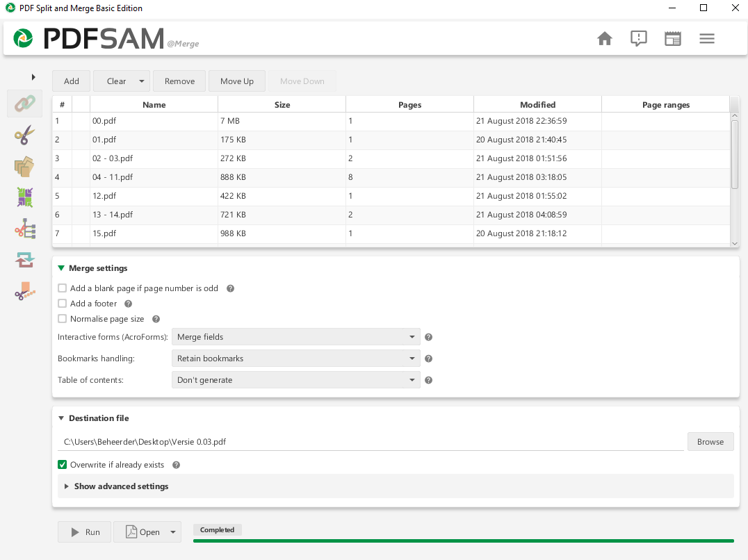Select the Split by bookmarks module
Image resolution: width=748 pixels, height=560 pixels.
[x=24, y=229]
